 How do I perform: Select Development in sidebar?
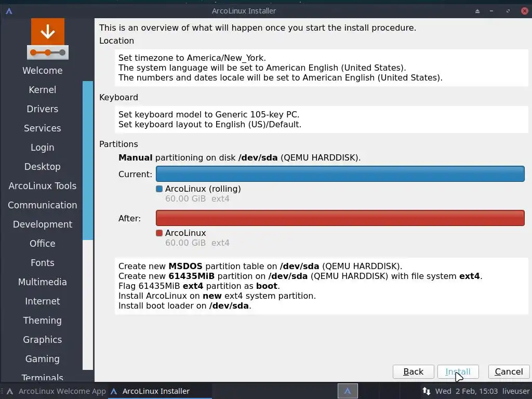(x=43, y=224)
